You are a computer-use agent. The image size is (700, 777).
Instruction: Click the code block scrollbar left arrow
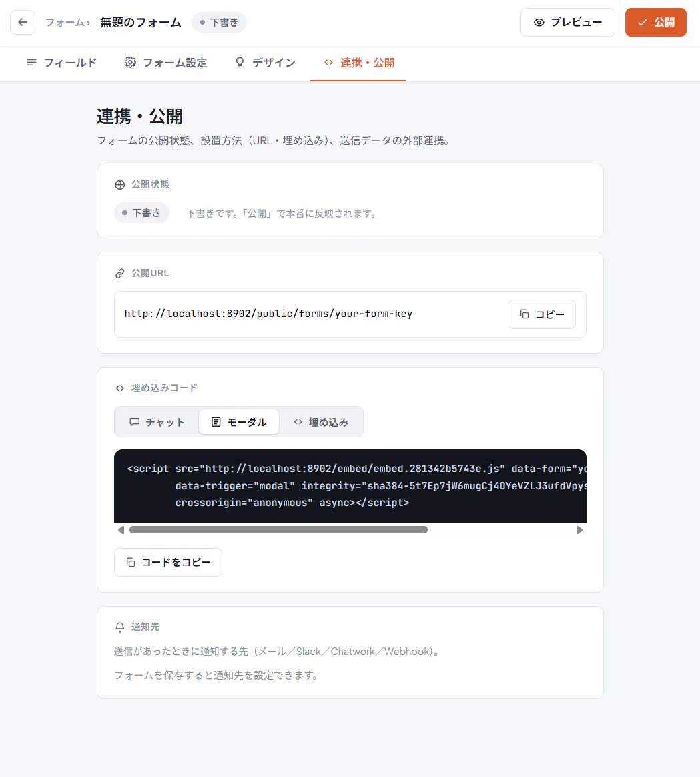pos(121,530)
